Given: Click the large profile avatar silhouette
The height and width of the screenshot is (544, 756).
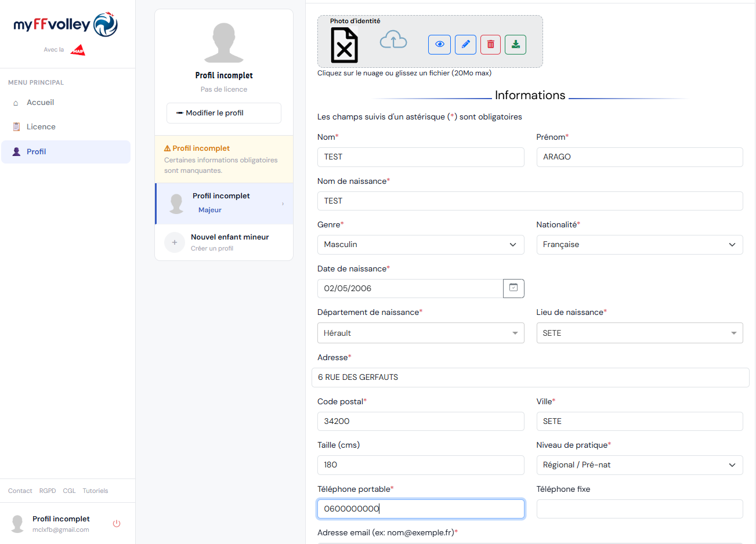Looking at the screenshot, I should 224,42.
